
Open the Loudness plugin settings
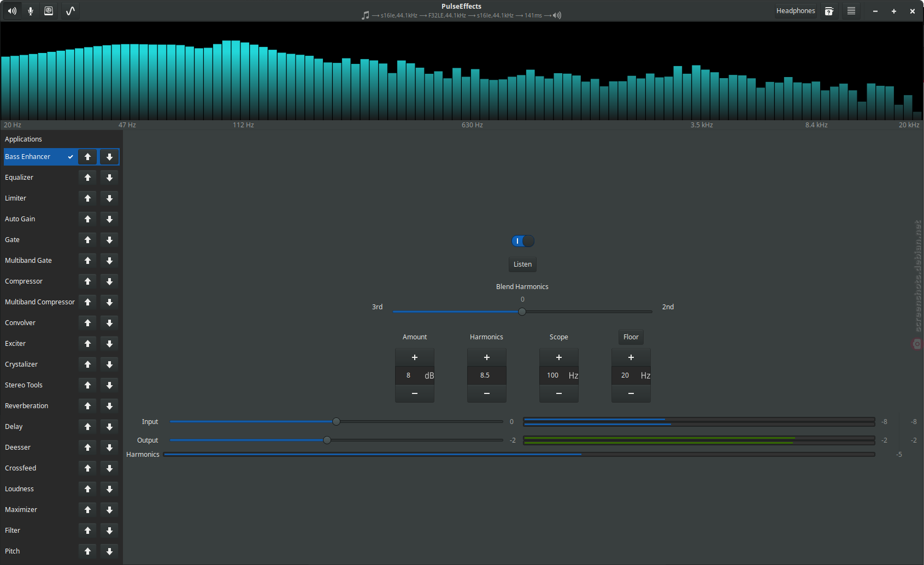pyautogui.click(x=19, y=489)
